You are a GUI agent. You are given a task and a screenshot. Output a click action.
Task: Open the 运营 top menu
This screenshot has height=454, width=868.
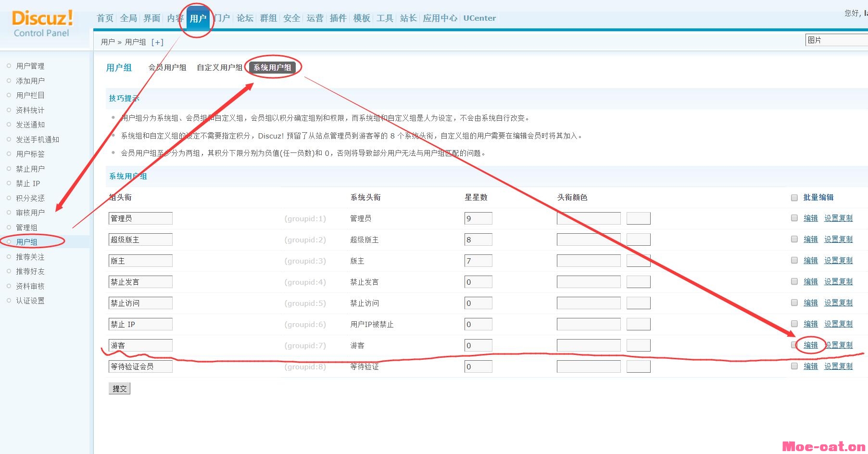(x=315, y=18)
